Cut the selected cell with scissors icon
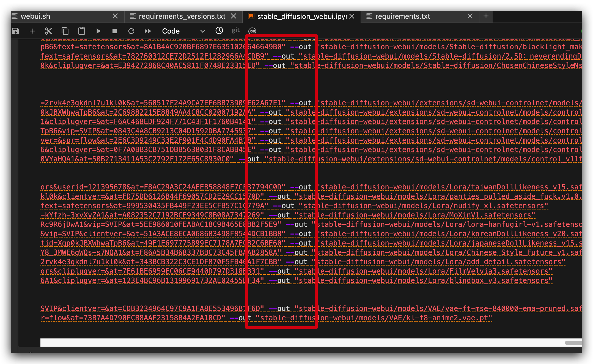This screenshot has height=364, width=593. click(48, 31)
